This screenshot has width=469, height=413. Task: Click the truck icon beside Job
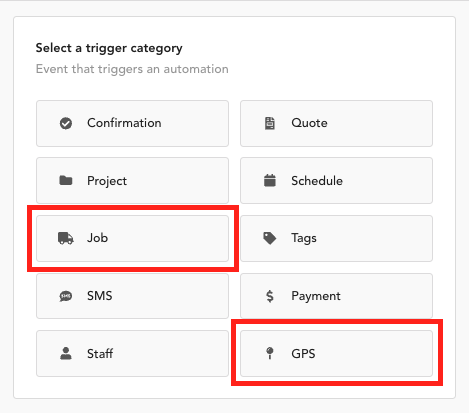(66, 238)
